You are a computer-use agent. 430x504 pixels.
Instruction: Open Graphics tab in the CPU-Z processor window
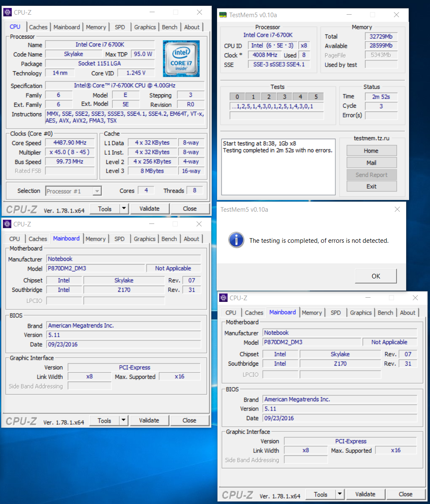click(x=145, y=27)
